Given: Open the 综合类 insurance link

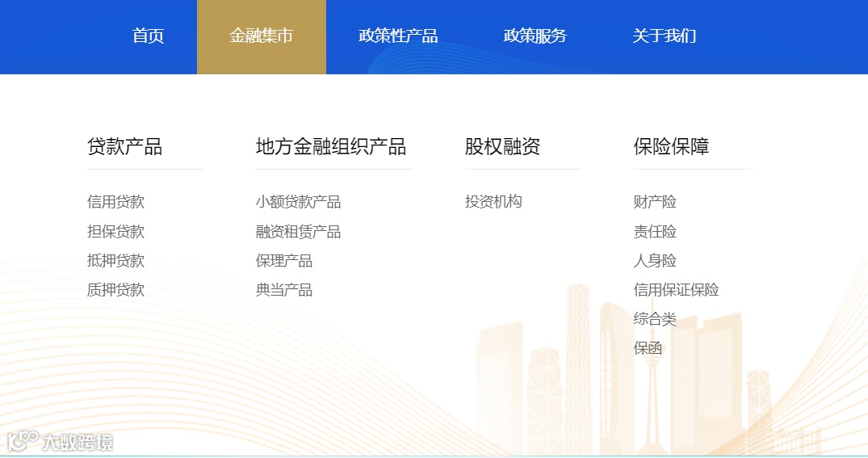Looking at the screenshot, I should [x=656, y=319].
